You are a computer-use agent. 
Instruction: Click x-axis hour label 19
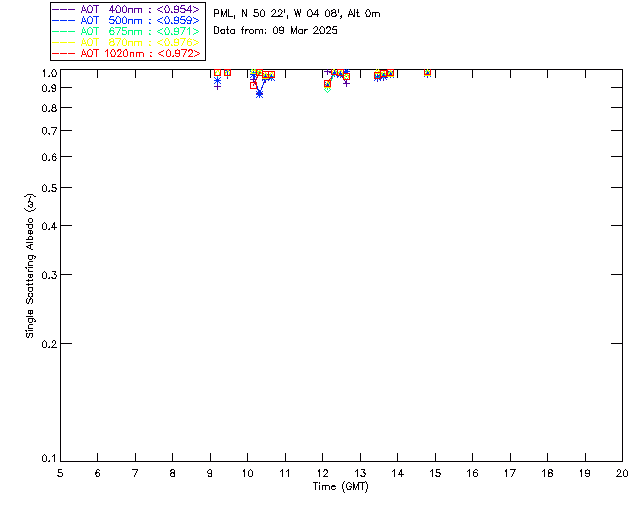click(585, 473)
